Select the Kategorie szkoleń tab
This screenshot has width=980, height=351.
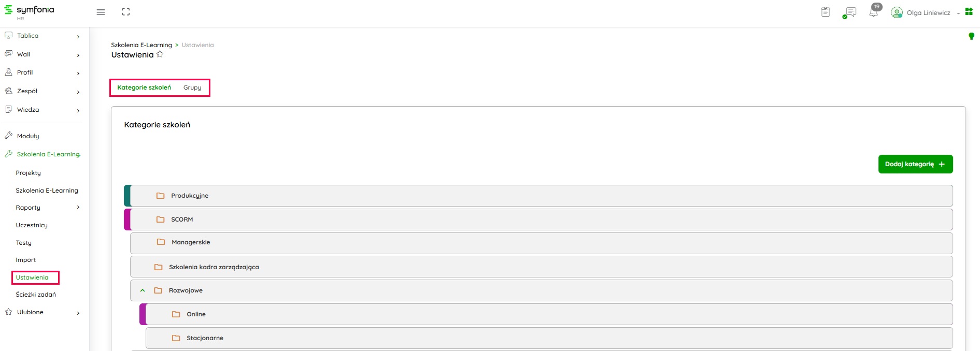tap(144, 87)
